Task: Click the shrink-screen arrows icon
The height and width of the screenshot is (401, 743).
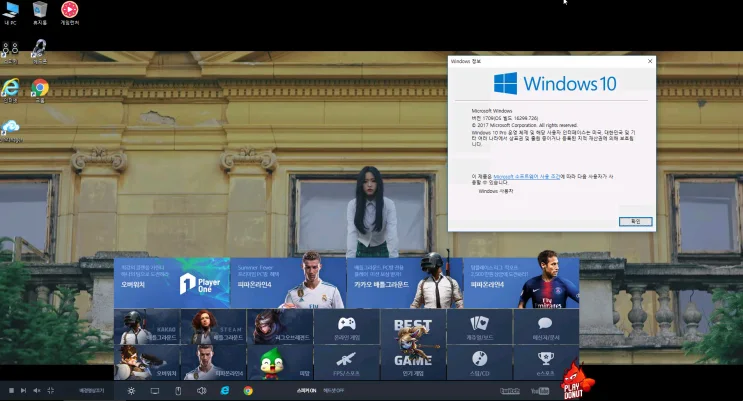Action: pos(51,391)
